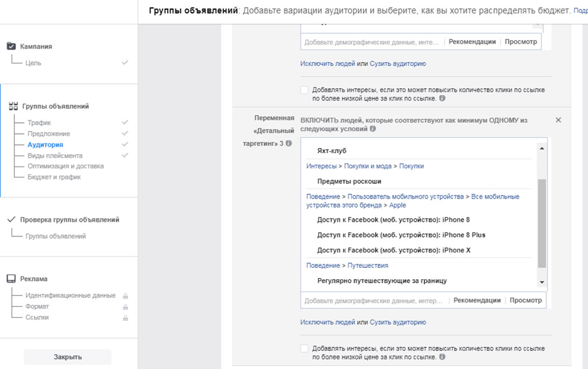Click the Реклама monitor icon
Screen dimensions: 588x369
pyautogui.click(x=12, y=279)
